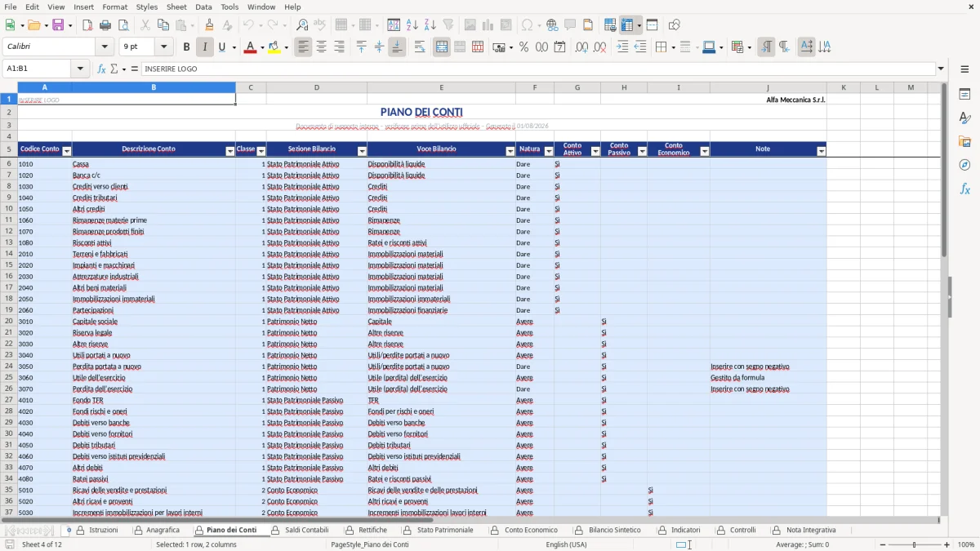Image resolution: width=980 pixels, height=551 pixels.
Task: Click PageStyle_Piano dei Conti in status bar
Action: click(x=370, y=544)
